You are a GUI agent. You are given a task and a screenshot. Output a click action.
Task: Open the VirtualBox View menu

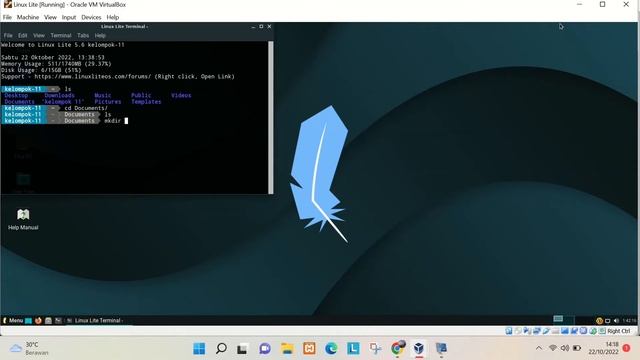[x=50, y=17]
